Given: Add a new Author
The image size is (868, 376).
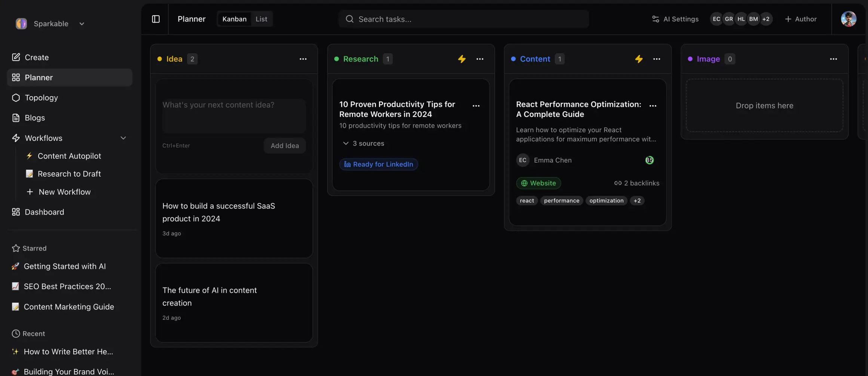Looking at the screenshot, I should (801, 19).
